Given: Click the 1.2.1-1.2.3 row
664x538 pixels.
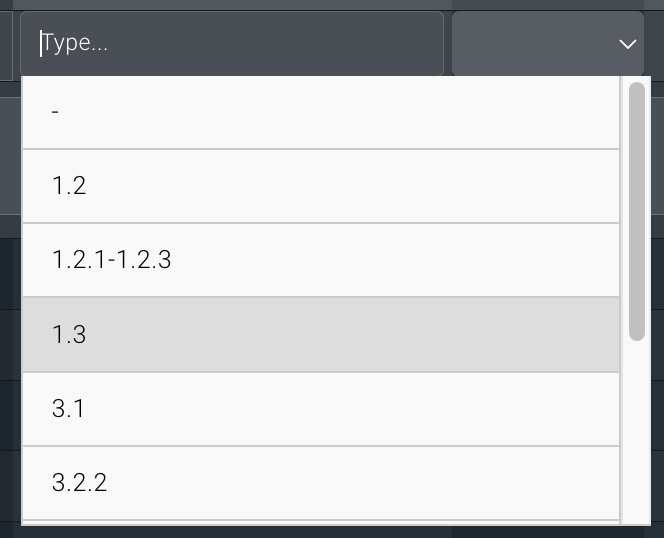Looking at the screenshot, I should [320, 260].
